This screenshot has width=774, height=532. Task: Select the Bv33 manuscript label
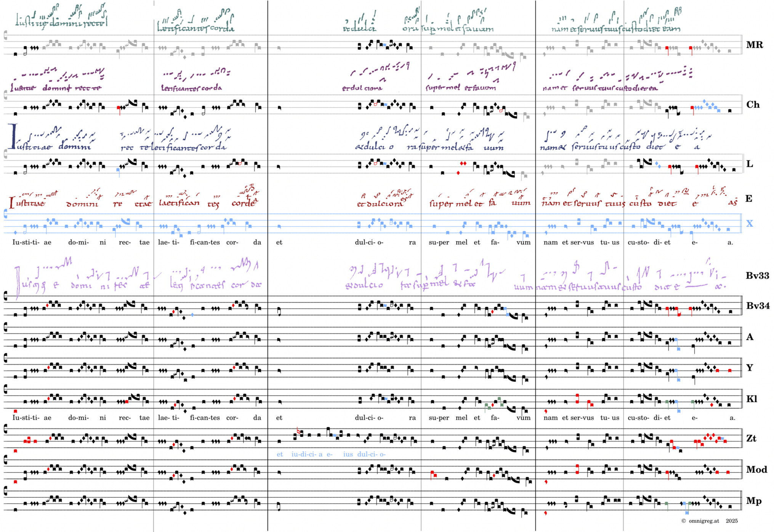point(757,276)
